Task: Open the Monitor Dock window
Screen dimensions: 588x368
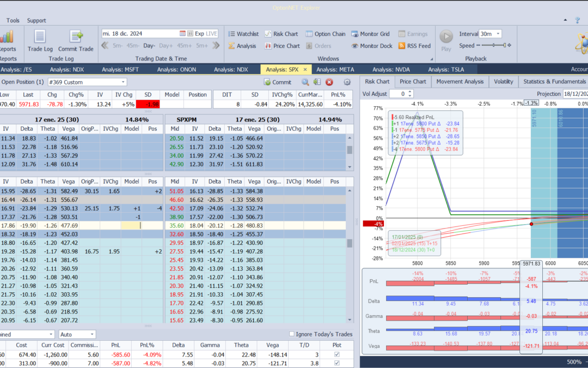Action: tap(372, 46)
